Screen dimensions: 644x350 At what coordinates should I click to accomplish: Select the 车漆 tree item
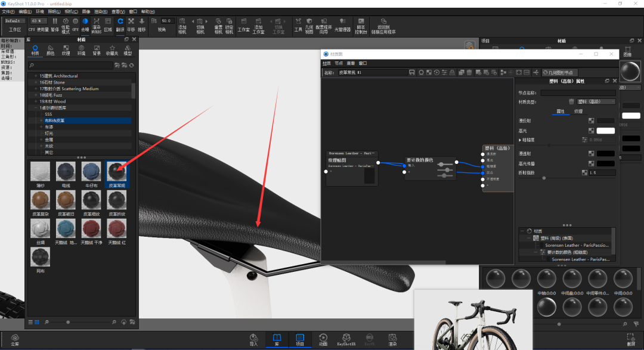(49, 127)
